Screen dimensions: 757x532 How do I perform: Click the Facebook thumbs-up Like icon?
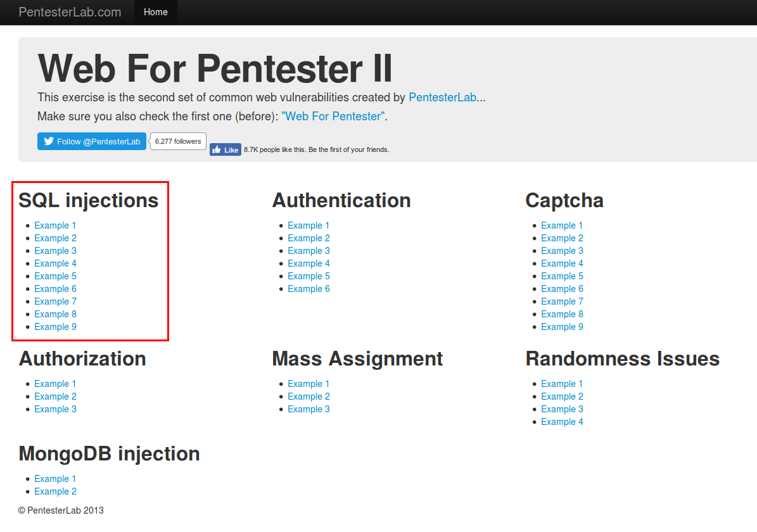(217, 150)
